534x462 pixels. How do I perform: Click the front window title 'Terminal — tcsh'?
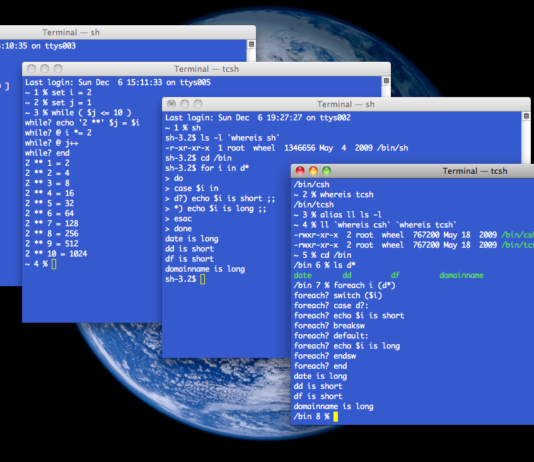tap(475, 171)
